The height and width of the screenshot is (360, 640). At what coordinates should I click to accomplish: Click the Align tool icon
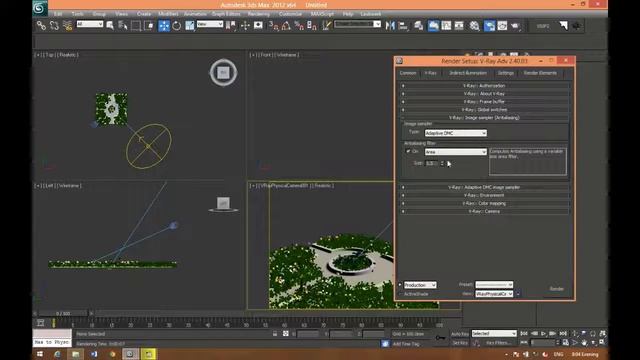(403, 26)
